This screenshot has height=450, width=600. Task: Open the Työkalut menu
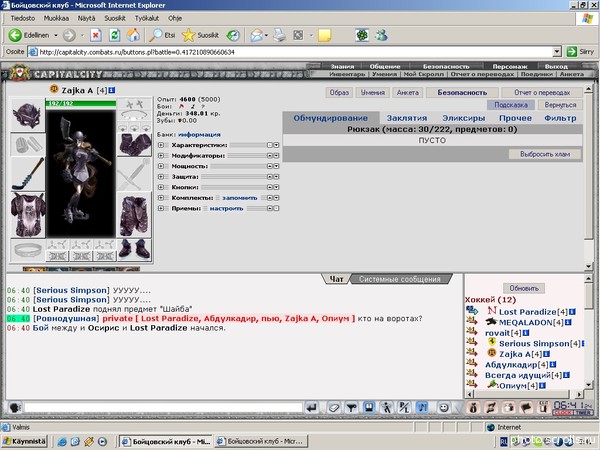(x=147, y=18)
